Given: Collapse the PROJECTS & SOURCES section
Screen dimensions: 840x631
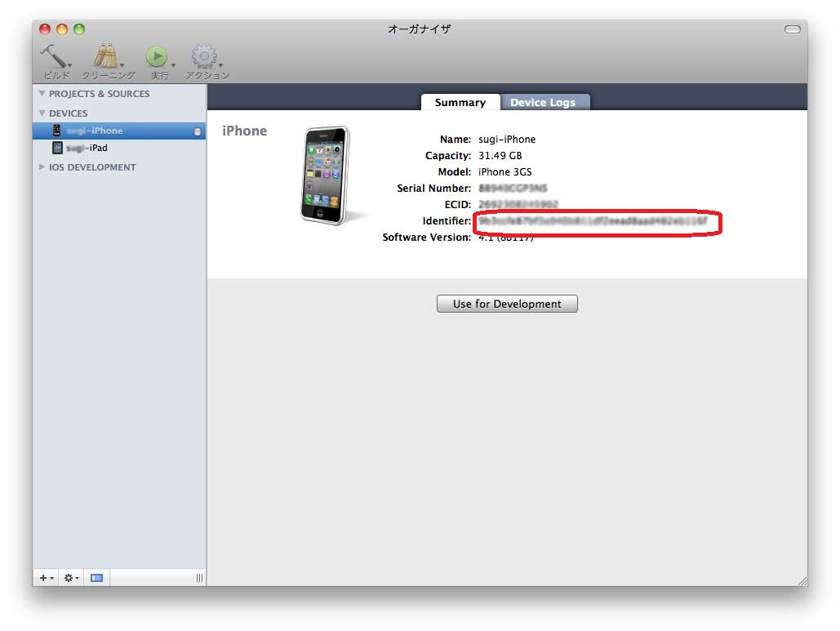Looking at the screenshot, I should 42,94.
